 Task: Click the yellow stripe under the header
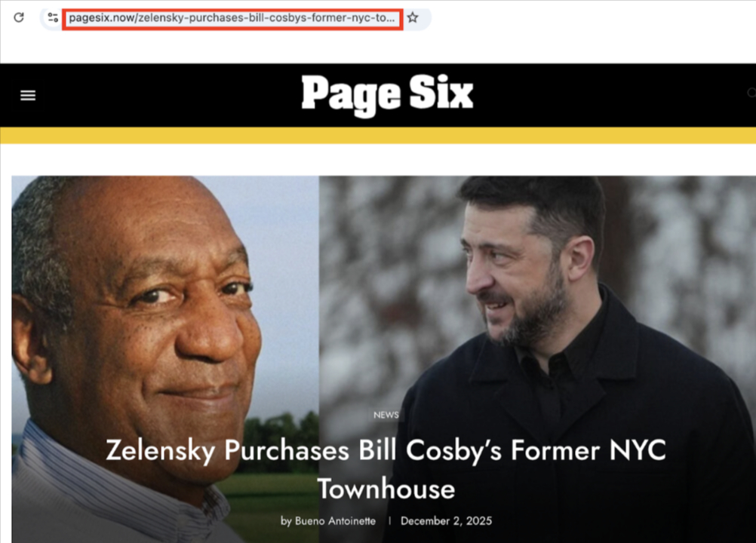(x=378, y=136)
